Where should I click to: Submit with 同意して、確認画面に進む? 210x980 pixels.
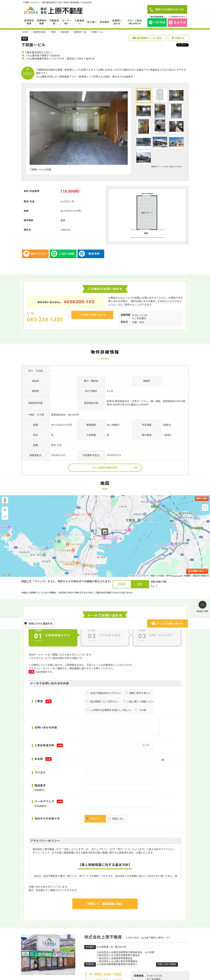click(x=105, y=904)
